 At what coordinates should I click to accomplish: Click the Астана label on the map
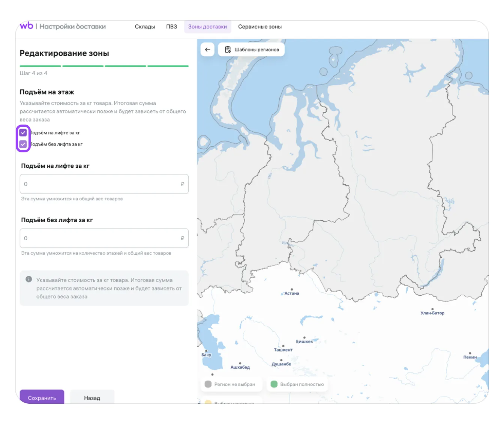(x=292, y=293)
